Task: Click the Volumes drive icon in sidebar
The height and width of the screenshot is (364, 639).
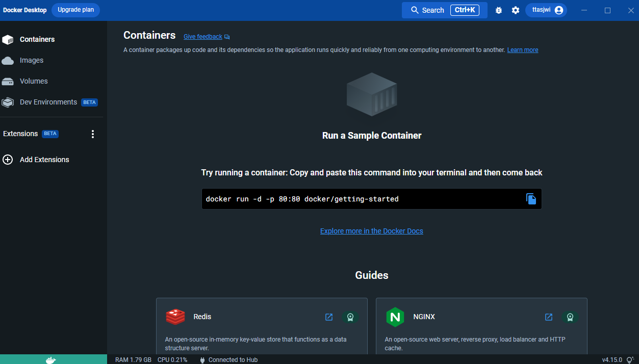Action: (x=8, y=82)
